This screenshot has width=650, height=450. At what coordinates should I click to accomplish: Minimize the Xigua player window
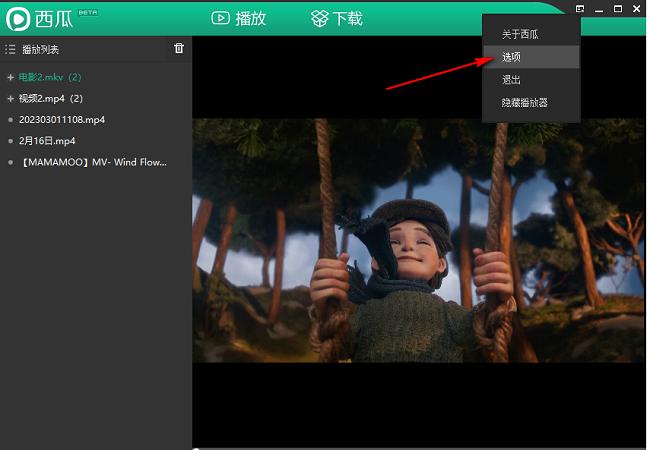point(598,9)
